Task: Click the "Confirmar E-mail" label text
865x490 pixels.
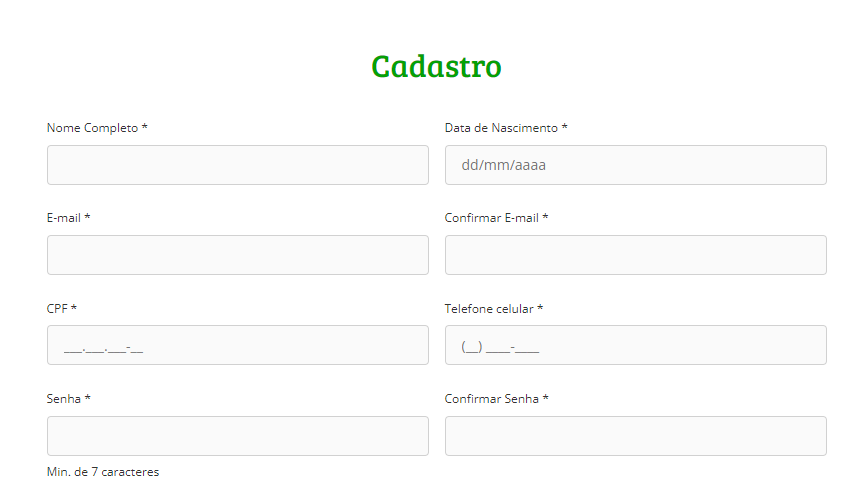Action: tap(492, 218)
